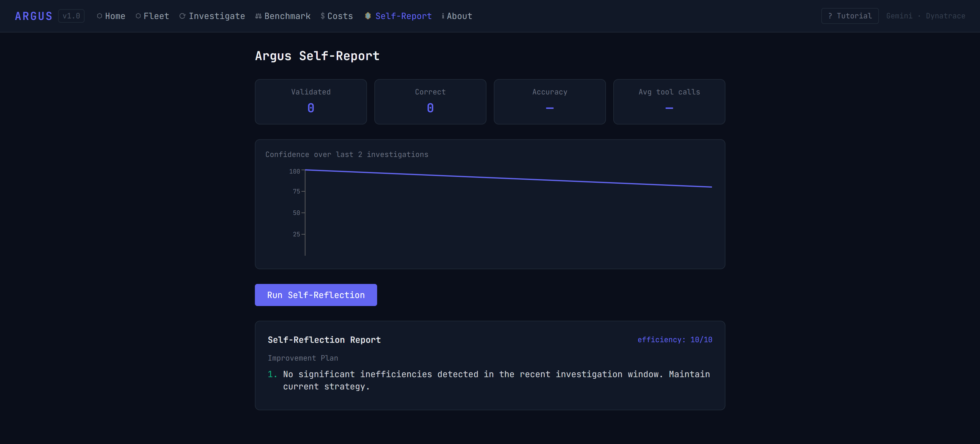Click the Costs dollar icon

(323, 16)
